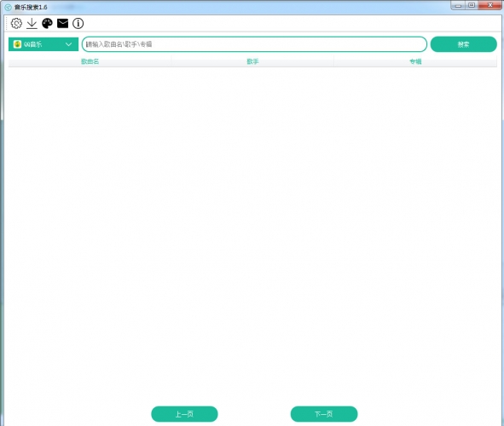
Task: Expand the QQ音乐 source dropdown
Action: pyautogui.click(x=43, y=44)
